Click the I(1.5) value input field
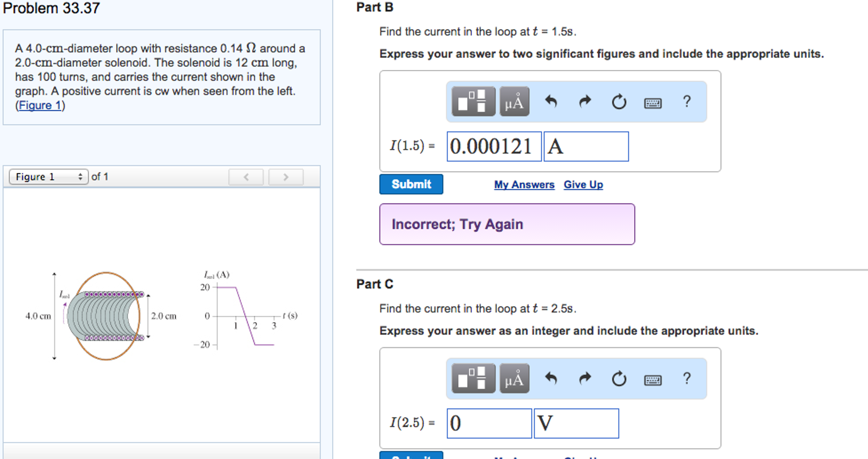Image resolution: width=868 pixels, height=459 pixels. pos(494,147)
